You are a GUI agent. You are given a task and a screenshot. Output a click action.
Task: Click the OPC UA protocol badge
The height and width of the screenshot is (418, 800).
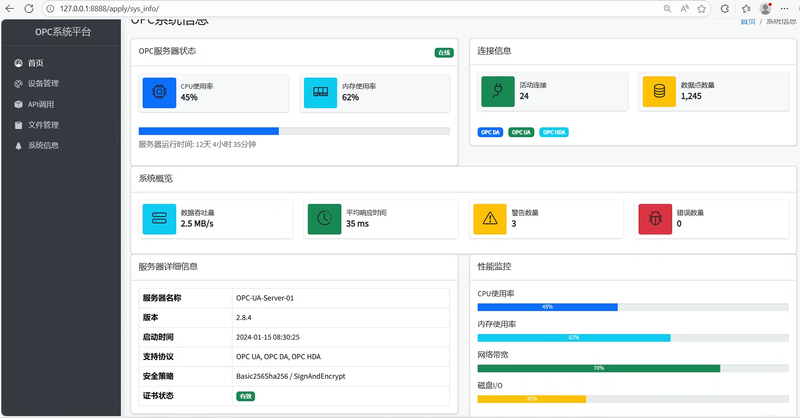click(521, 132)
